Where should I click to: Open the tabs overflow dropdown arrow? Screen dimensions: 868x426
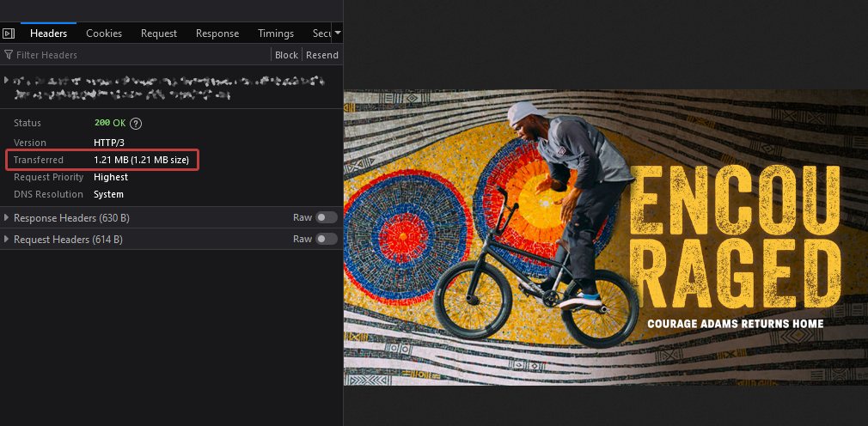click(x=338, y=33)
